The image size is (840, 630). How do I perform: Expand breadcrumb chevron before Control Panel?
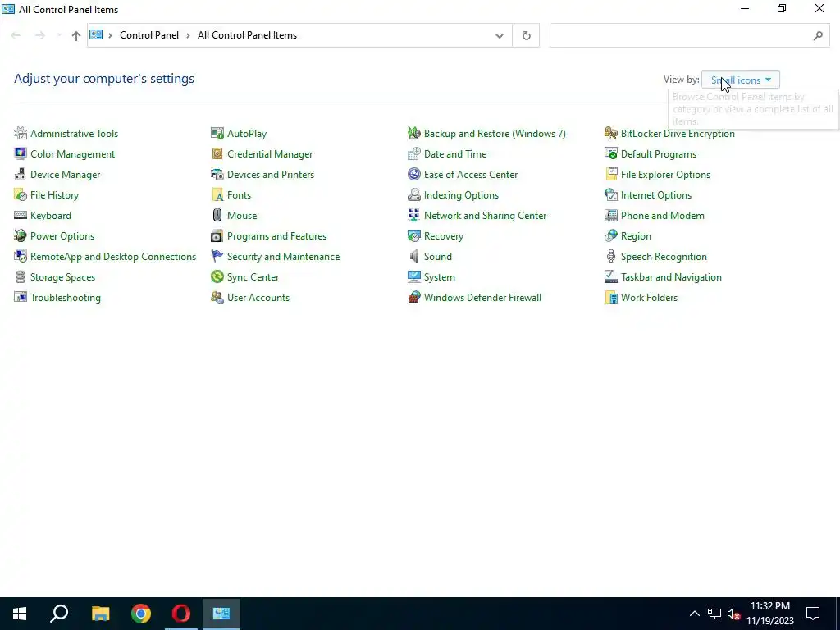click(110, 35)
